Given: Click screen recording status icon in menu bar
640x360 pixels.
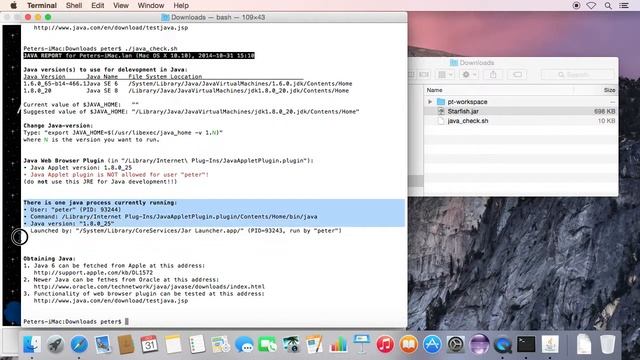Looking at the screenshot, I should click(x=576, y=5).
